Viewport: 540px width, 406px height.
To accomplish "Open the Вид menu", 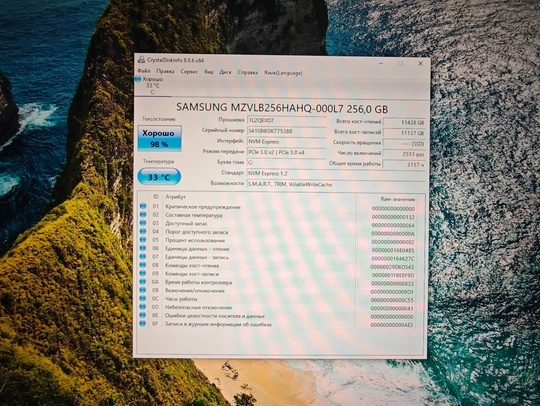I will point(209,72).
